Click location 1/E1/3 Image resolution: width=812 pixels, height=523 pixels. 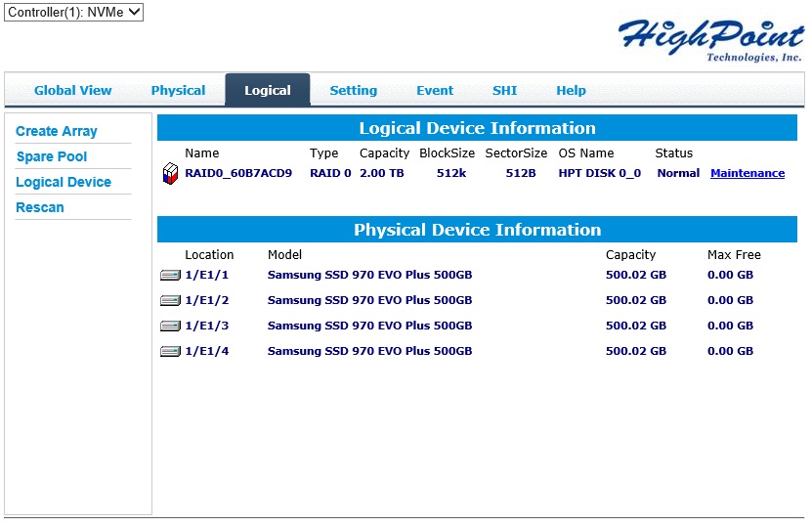click(206, 326)
